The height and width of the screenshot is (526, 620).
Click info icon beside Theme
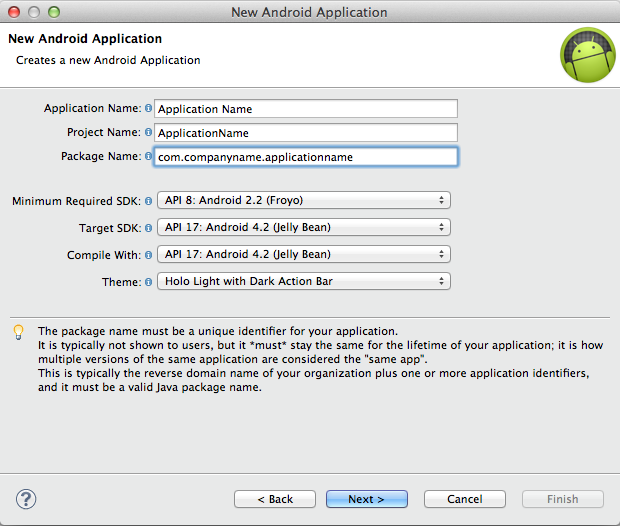click(x=149, y=282)
